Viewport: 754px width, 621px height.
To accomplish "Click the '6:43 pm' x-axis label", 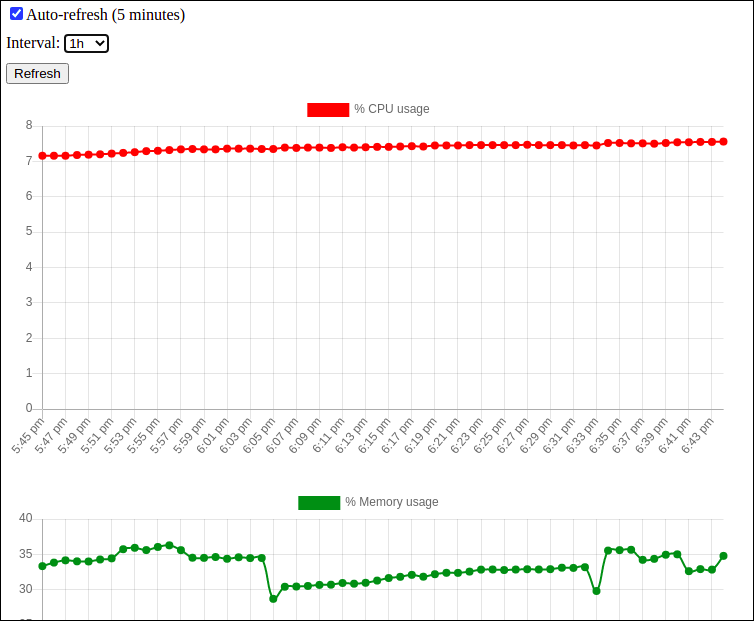I will tap(697, 436).
